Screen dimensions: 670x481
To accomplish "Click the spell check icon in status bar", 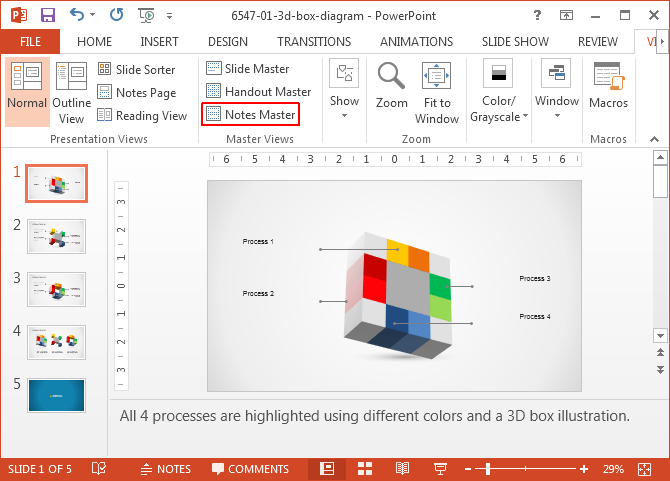I will (99, 469).
